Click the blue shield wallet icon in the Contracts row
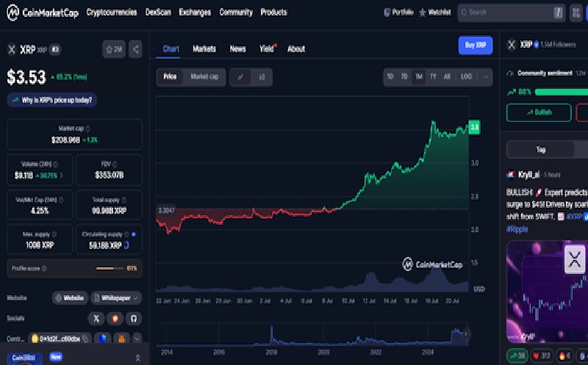588x365 pixels. pyautogui.click(x=102, y=339)
